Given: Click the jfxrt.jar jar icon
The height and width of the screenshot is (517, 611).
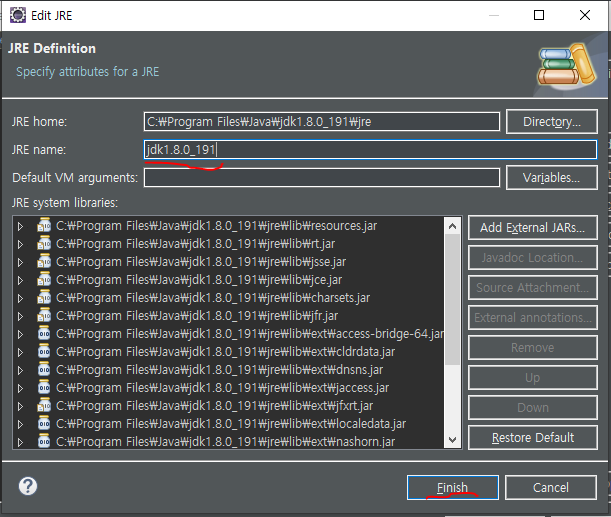Looking at the screenshot, I should (44, 405).
